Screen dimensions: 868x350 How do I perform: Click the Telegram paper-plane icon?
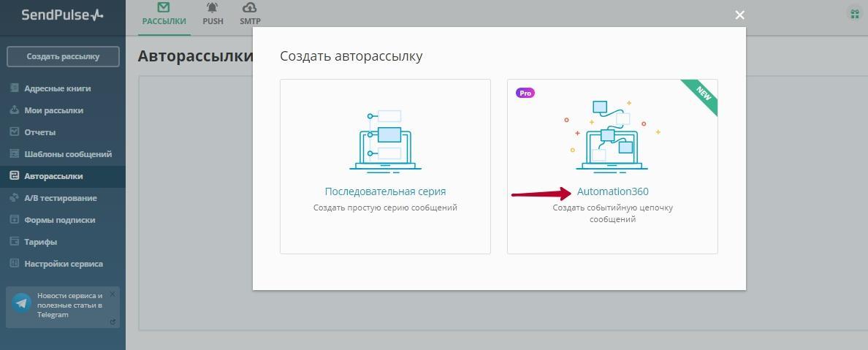point(22,303)
